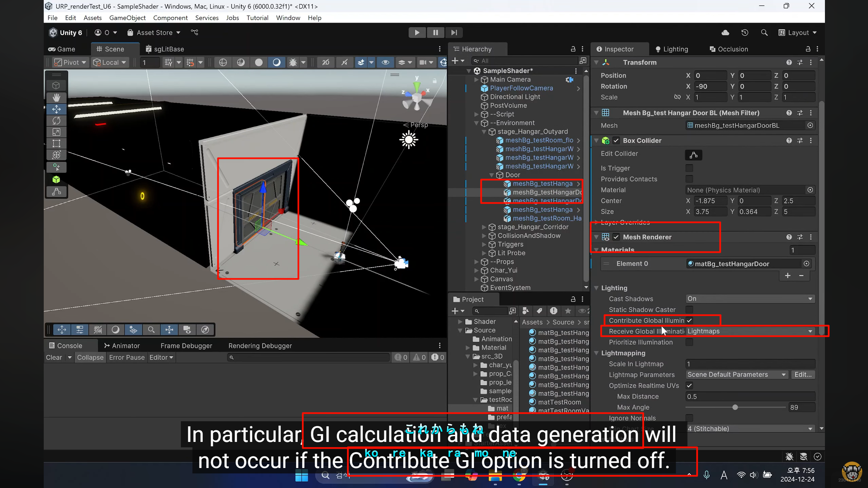
Task: Select the Rect tool
Action: pos(56,144)
